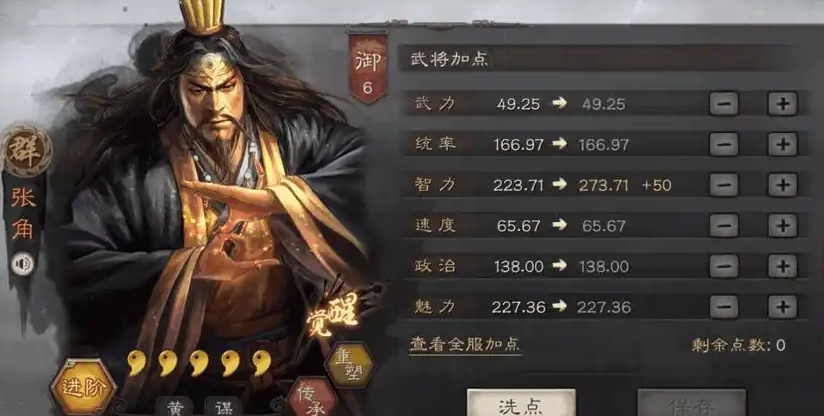Decrease 速度 with the minus button
The image size is (824, 416).
[724, 226]
